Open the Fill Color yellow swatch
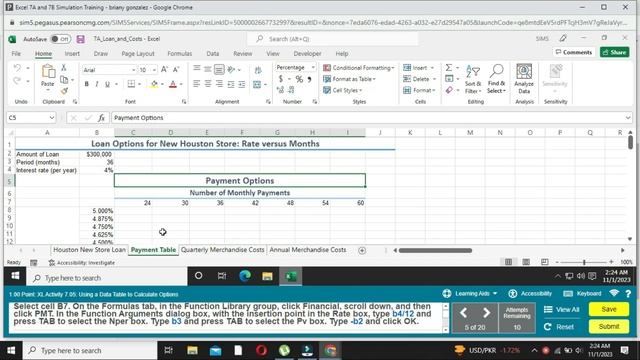This screenshot has height=360, width=640. click(x=154, y=84)
